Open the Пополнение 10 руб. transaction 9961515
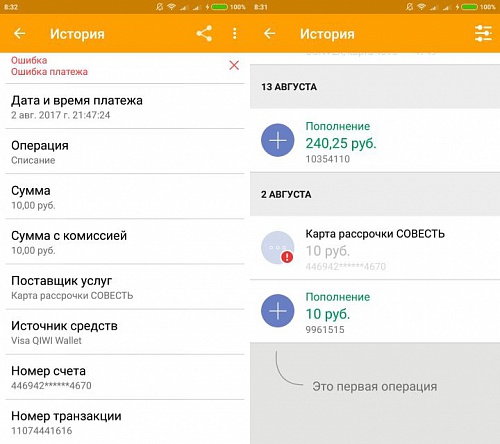This screenshot has height=444, width=500. [x=375, y=311]
